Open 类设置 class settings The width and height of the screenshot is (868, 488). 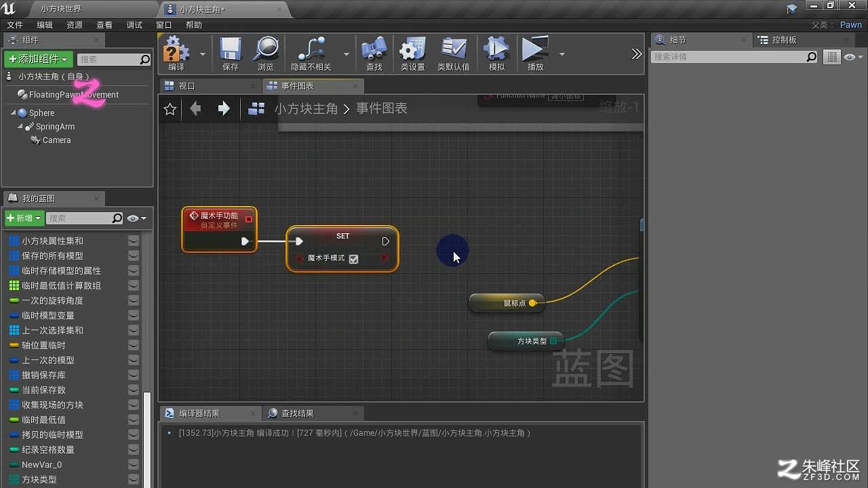pos(412,54)
